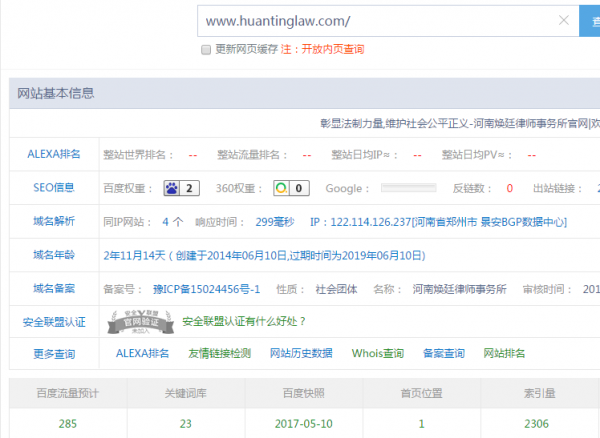Open ALEXA排名 link in 更多查询 row

pos(142,353)
